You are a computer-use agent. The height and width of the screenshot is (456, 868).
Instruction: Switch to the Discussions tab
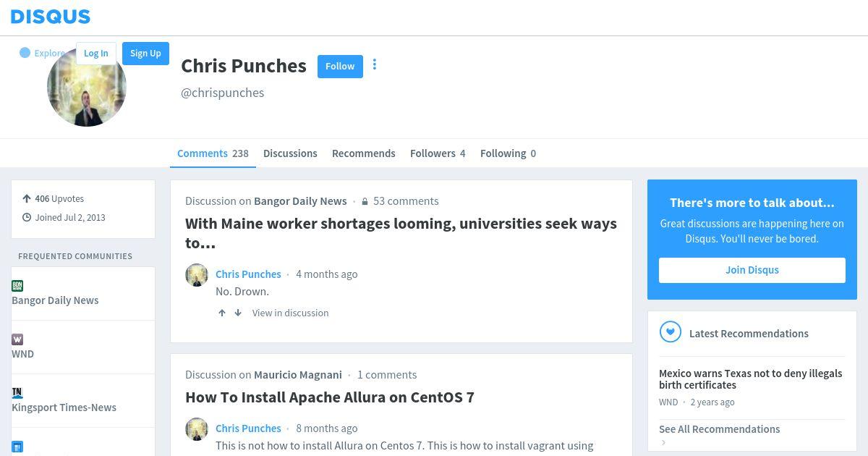coord(290,153)
